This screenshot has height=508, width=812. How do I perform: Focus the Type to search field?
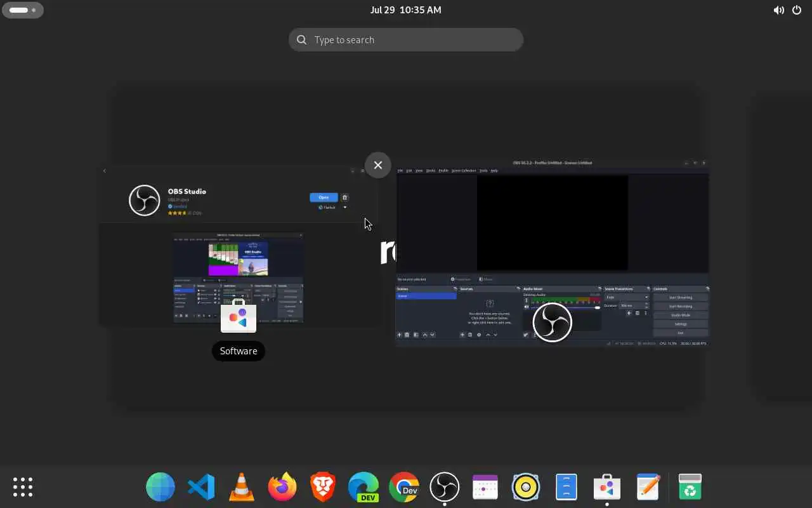[x=406, y=39]
